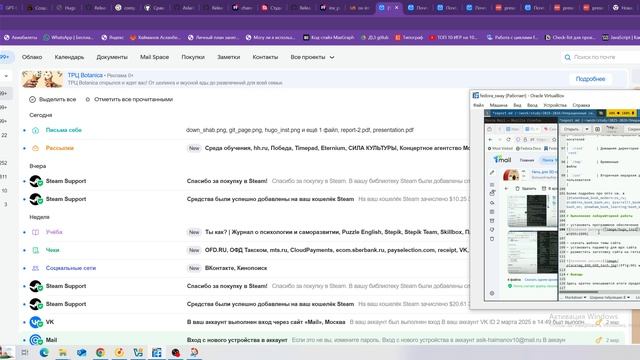The width and height of the screenshot is (640, 360).
Task: Open the Учёба category row
Action: 245,232
